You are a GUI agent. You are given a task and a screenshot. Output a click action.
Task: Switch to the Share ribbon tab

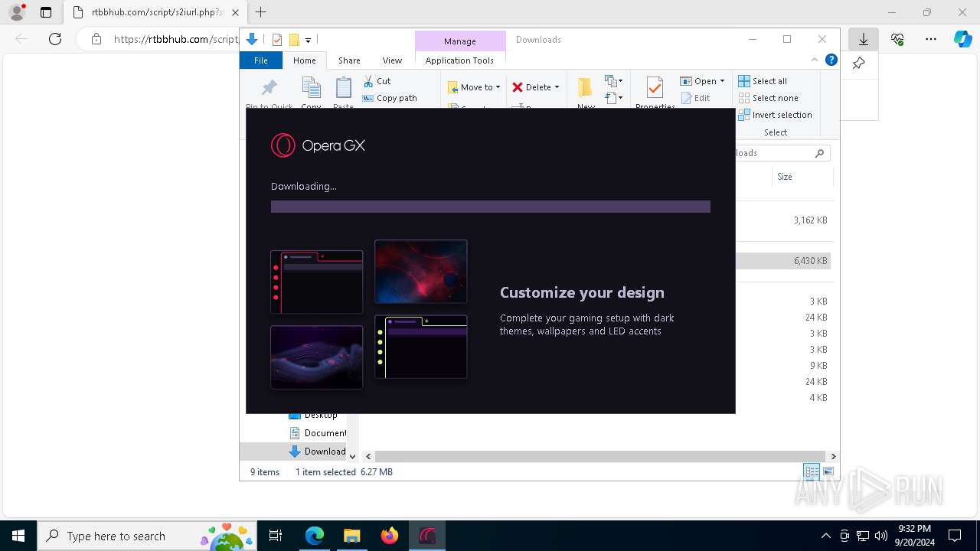349,60
